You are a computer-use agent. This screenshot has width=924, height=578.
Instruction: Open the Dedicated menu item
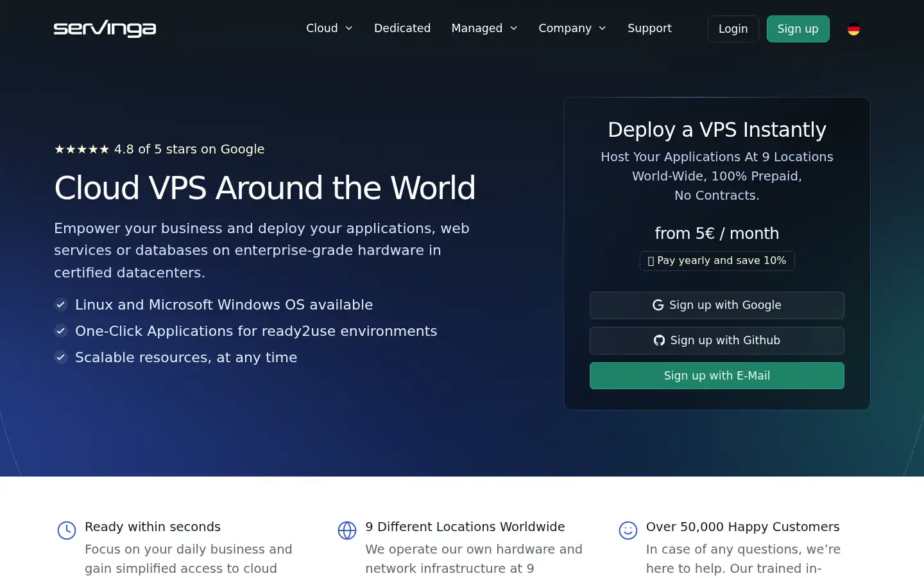click(x=402, y=28)
